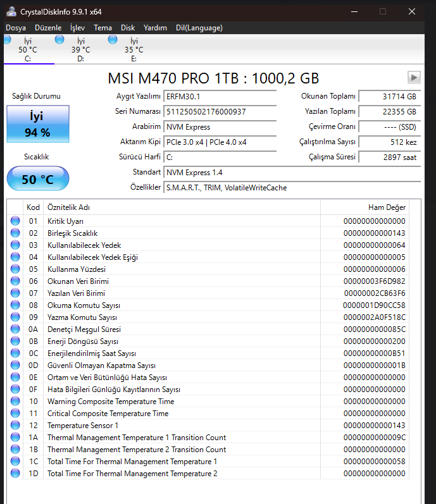Open the Tema menu

[103, 28]
